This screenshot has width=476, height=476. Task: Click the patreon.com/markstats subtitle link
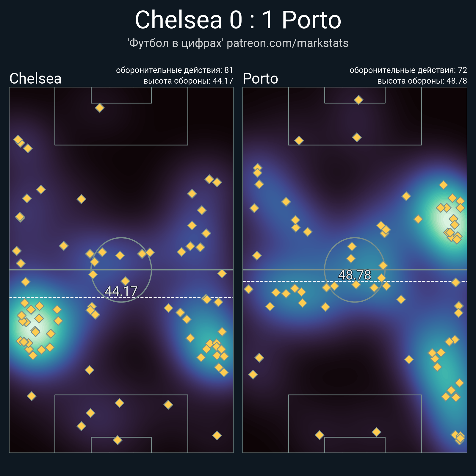(x=287, y=43)
